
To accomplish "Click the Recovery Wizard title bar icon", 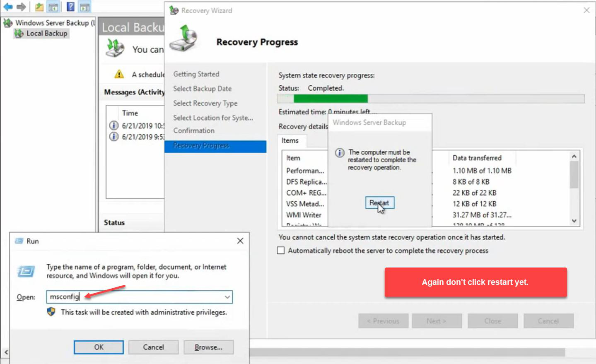I will click(x=174, y=10).
